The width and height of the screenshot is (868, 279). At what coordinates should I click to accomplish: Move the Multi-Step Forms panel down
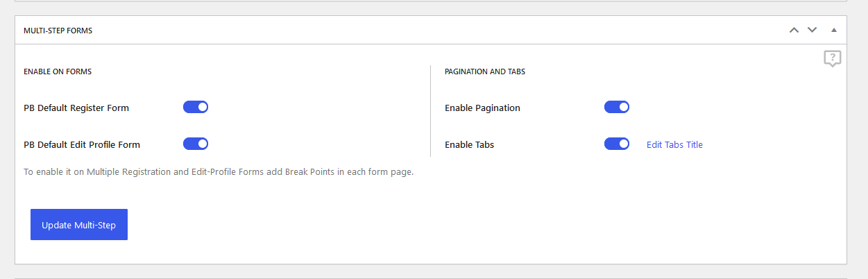tap(812, 31)
